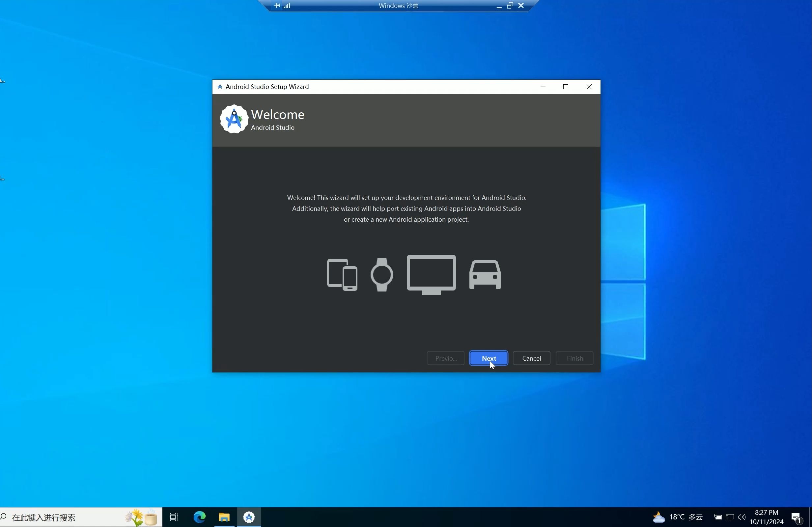
Task: Click the pin icon on sandbox bar
Action: [x=277, y=6]
